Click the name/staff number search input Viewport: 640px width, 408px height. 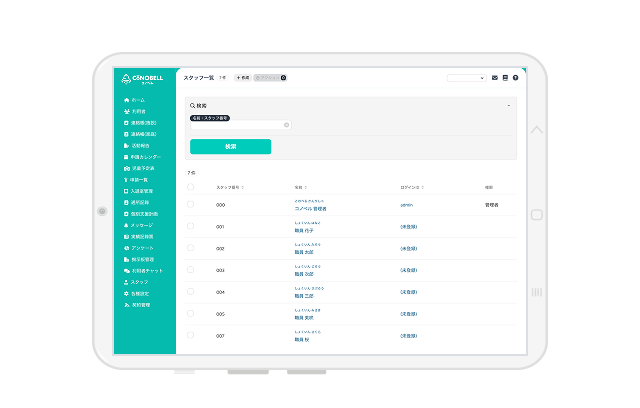click(x=238, y=125)
